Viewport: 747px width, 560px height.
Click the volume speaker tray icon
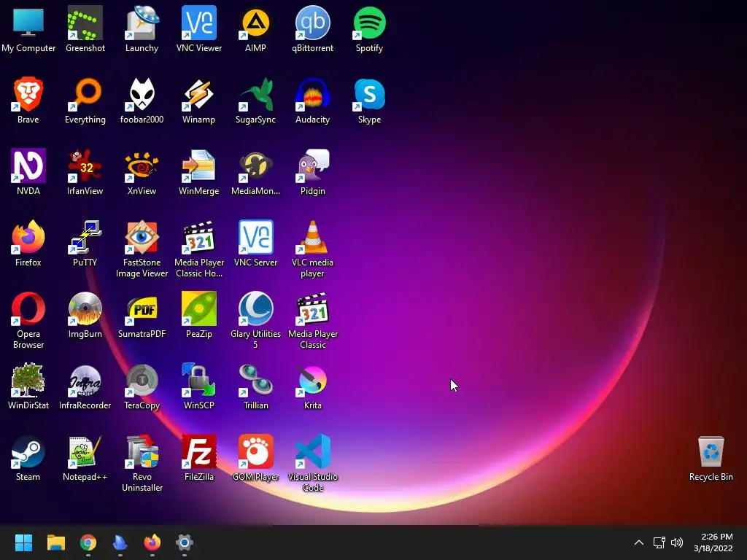[x=676, y=542]
